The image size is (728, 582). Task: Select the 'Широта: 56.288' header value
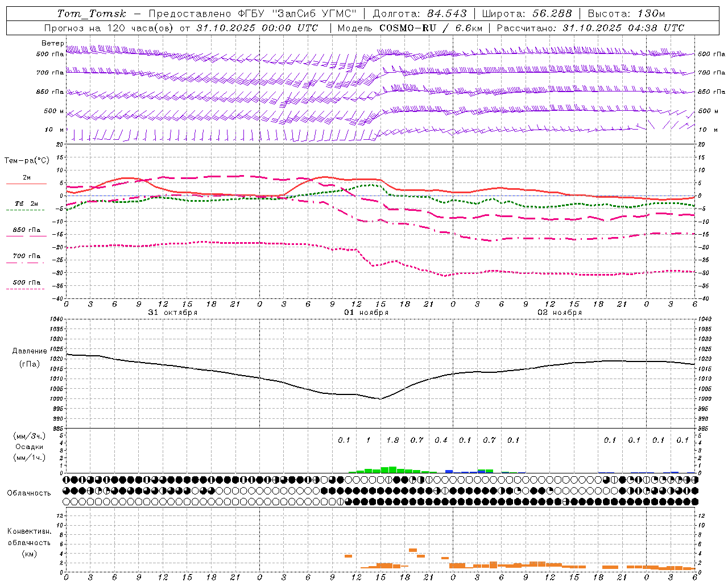pos(527,14)
